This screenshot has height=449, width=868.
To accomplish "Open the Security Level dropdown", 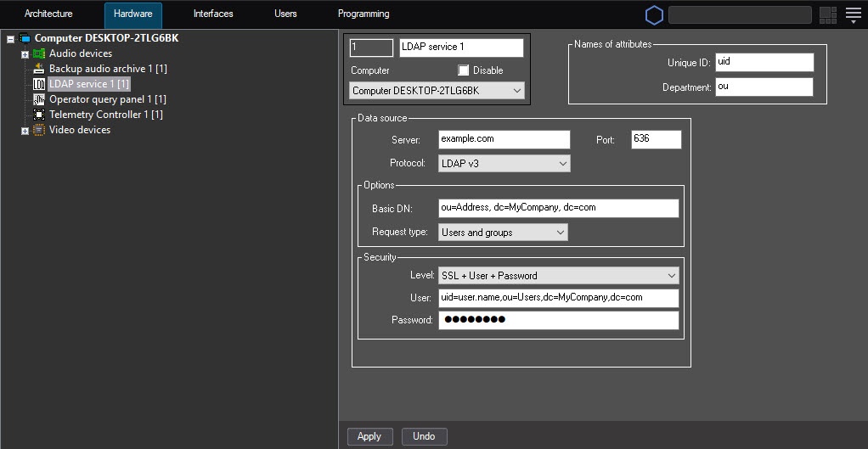I will (558, 276).
